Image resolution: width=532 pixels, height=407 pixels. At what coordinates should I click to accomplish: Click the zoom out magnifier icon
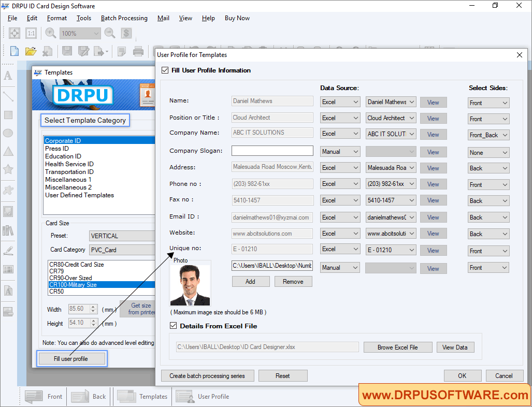(110, 33)
